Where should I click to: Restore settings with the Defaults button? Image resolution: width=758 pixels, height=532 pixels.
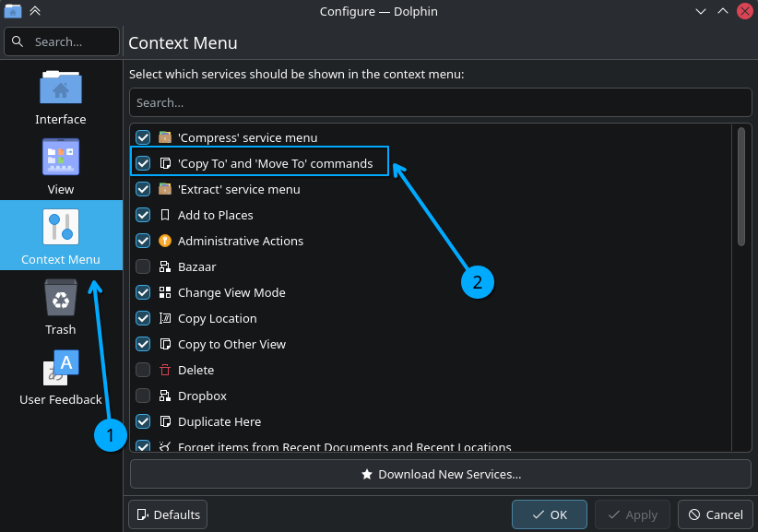pos(168,514)
